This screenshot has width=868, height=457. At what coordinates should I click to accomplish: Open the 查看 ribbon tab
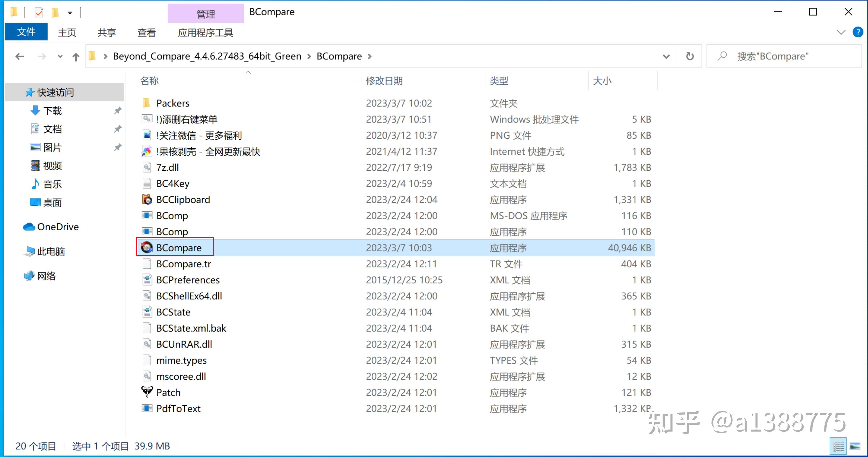[147, 32]
